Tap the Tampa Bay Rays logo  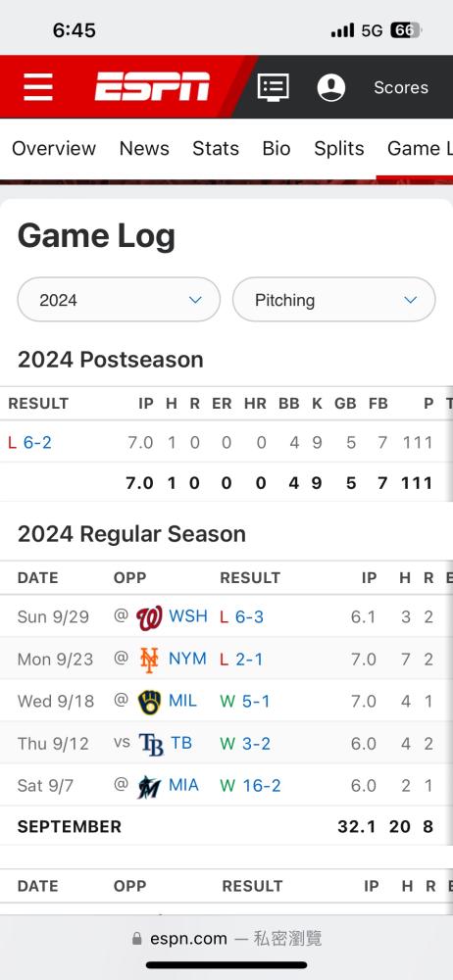point(151,744)
